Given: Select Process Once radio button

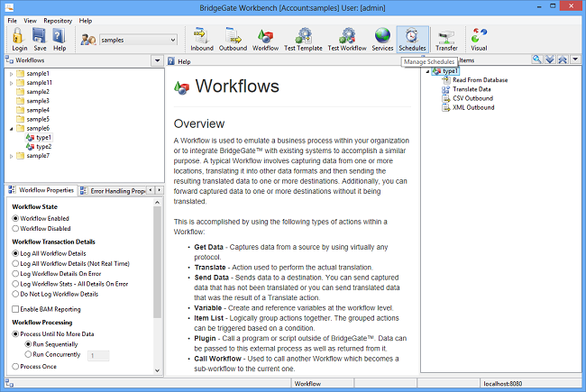Looking at the screenshot, I should click(x=15, y=367).
